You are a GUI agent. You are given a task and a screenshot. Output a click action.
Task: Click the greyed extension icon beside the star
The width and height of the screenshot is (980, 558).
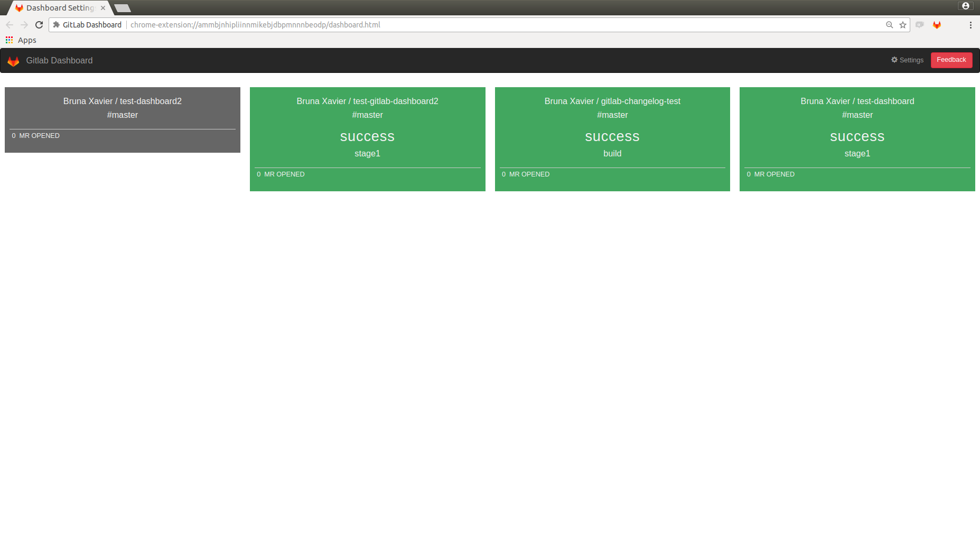click(920, 25)
